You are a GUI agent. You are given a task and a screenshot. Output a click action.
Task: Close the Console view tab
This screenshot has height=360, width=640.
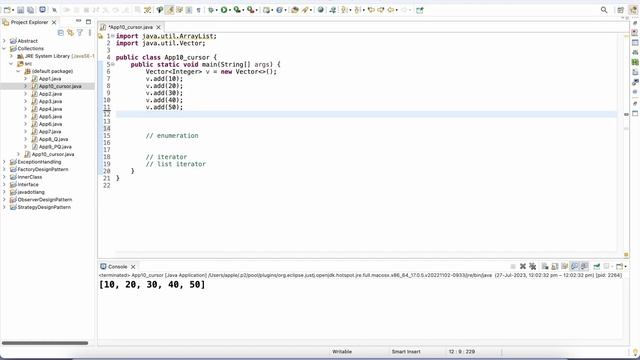133,267
